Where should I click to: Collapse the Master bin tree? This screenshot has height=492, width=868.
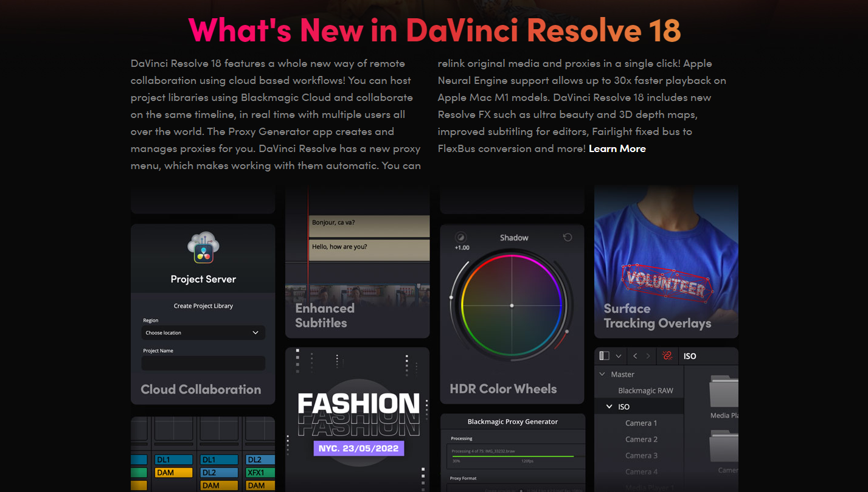(603, 374)
